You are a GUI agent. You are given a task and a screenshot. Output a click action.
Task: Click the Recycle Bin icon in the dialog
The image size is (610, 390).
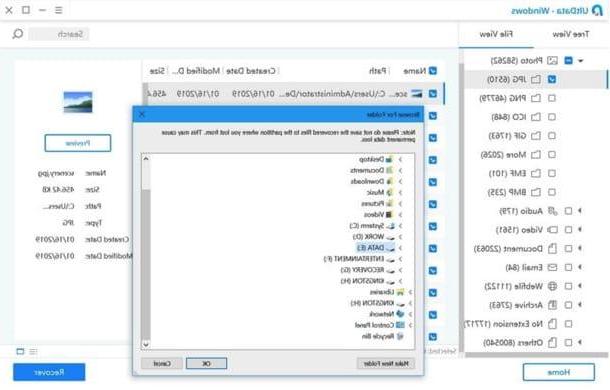[400, 336]
